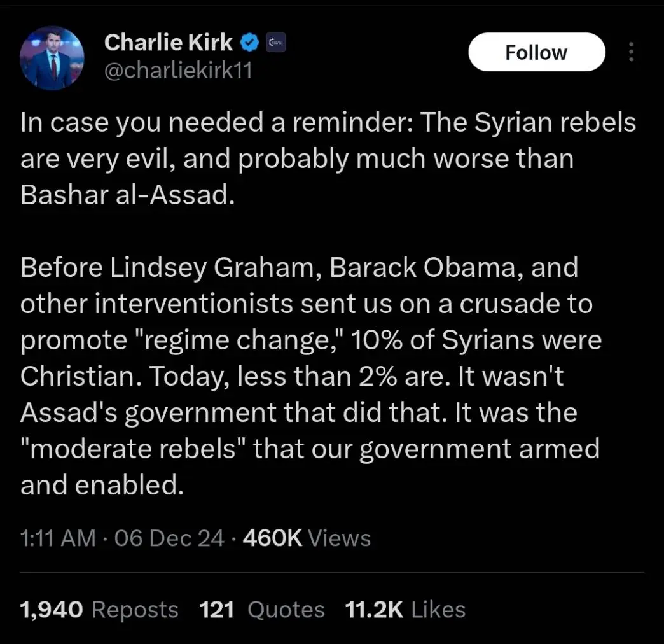Open the three-dot more options menu
Viewport: 664px width, 644px height.
click(x=631, y=52)
